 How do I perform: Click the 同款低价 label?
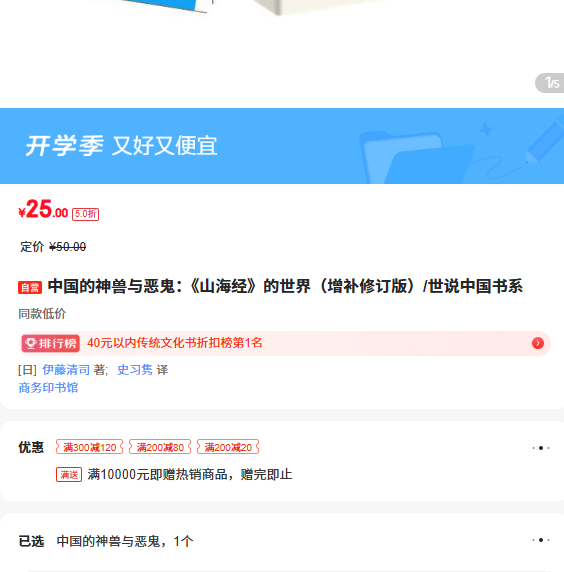pos(42,314)
